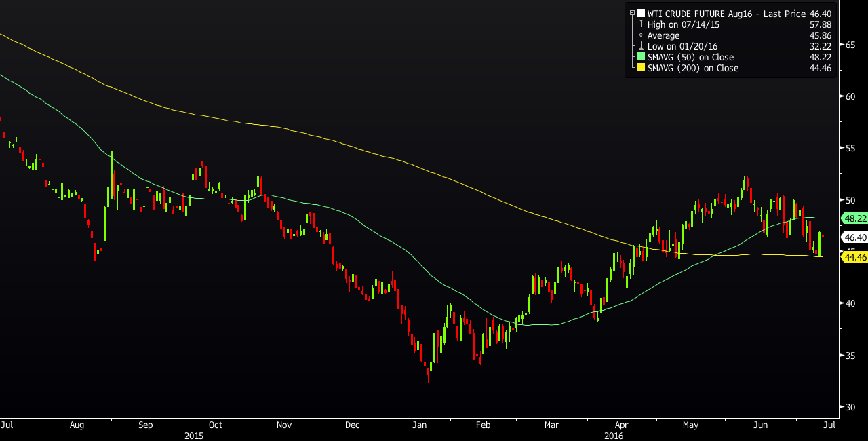
Task: Click the white 46.40 last price axis tag
Action: point(853,237)
